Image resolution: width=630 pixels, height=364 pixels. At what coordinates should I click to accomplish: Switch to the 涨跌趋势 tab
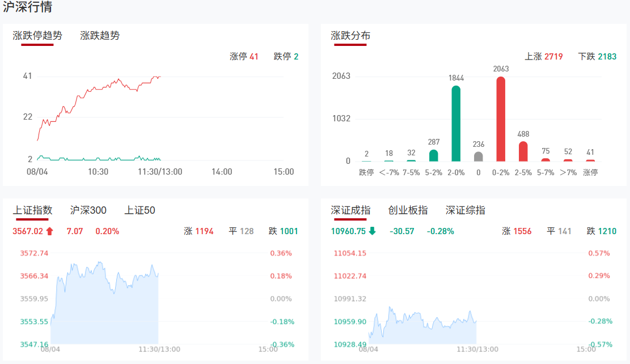click(x=100, y=36)
